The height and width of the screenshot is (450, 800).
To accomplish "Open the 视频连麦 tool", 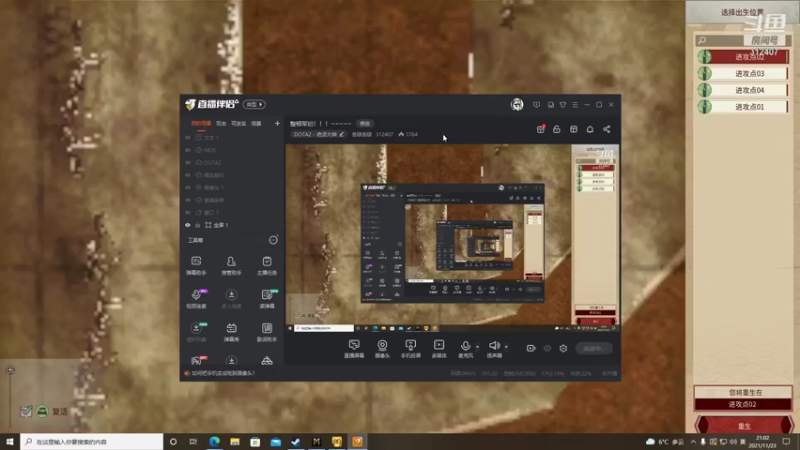I will coord(196,299).
